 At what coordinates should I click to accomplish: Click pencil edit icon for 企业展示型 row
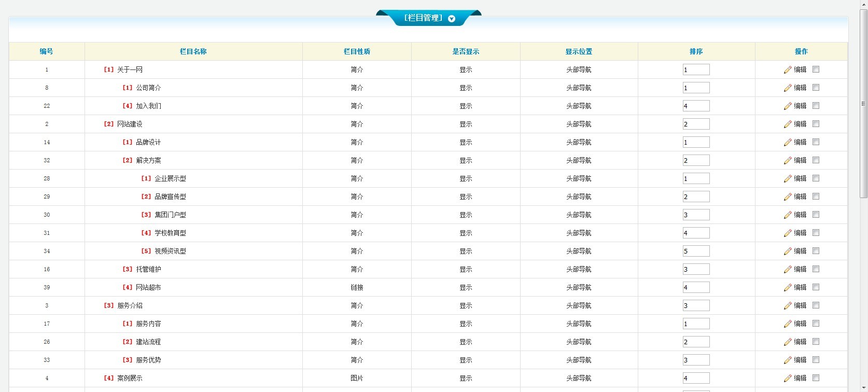(788, 179)
